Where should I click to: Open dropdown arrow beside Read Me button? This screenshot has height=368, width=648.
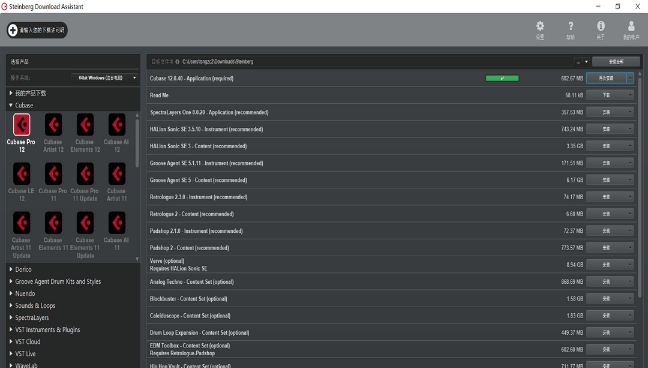point(630,95)
